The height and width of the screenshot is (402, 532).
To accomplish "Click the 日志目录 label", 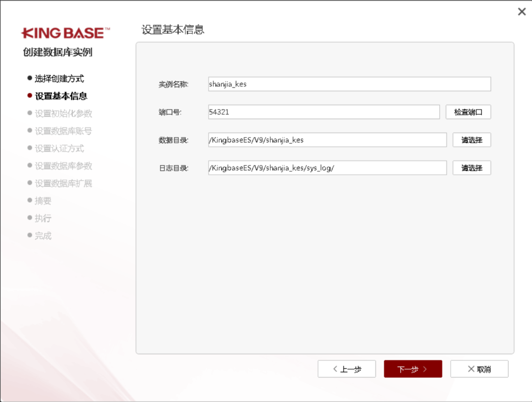I will tap(173, 168).
